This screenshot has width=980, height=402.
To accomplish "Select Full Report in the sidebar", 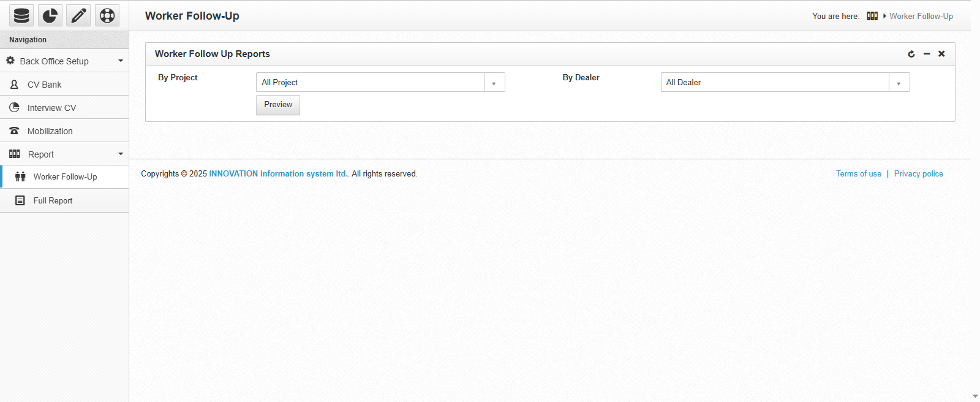I will 53,200.
